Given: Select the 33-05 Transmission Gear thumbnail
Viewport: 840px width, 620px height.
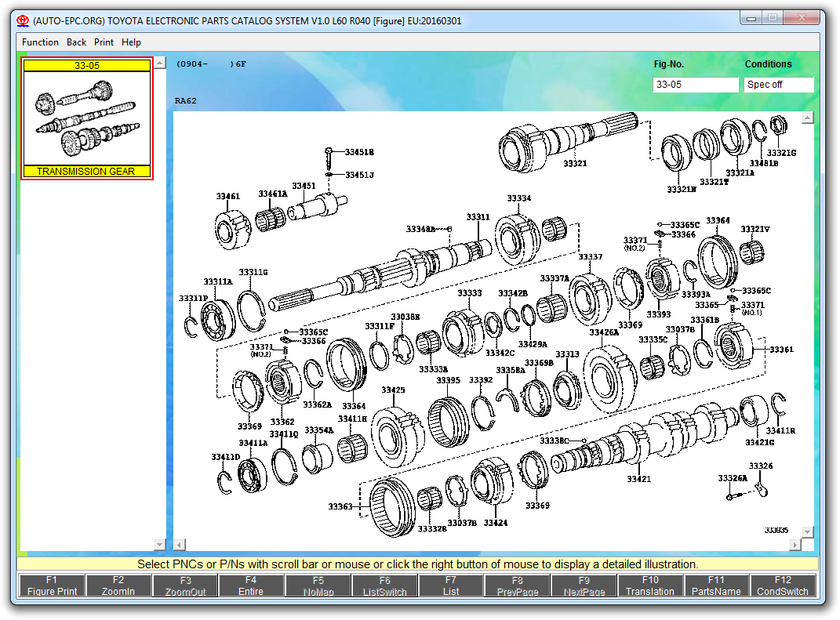Looking at the screenshot, I should coord(87,118).
